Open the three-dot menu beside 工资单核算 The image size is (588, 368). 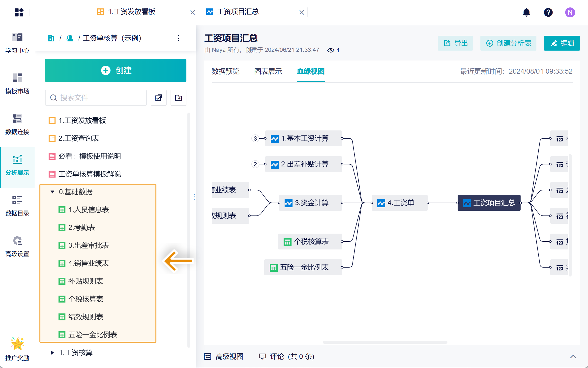(178, 38)
